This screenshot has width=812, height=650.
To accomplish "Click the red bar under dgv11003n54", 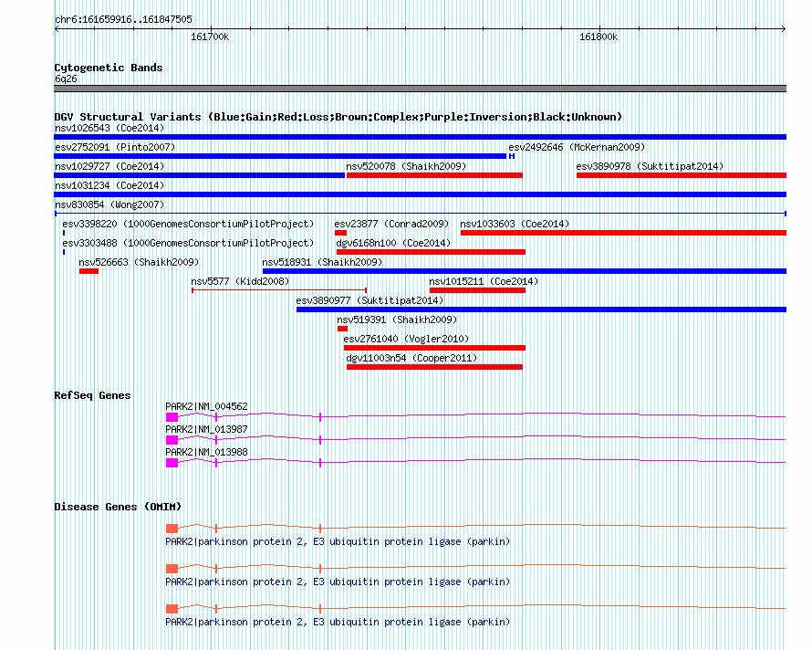I will click(x=434, y=367).
